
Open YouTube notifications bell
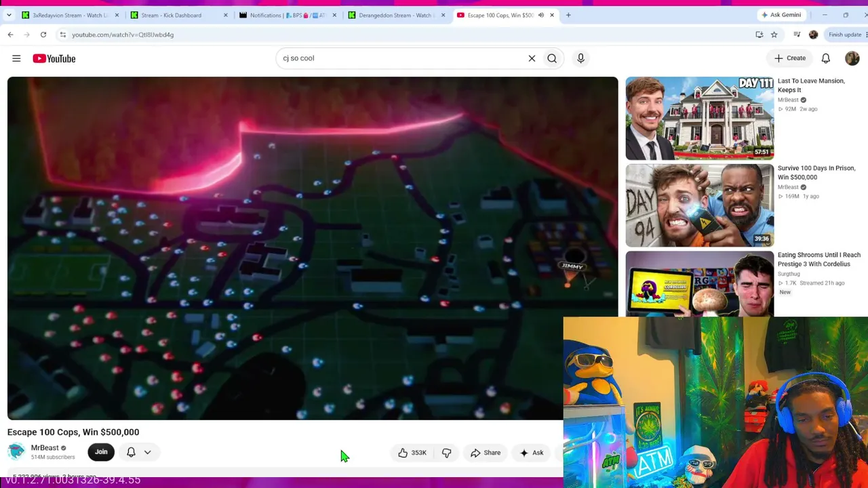click(x=826, y=58)
